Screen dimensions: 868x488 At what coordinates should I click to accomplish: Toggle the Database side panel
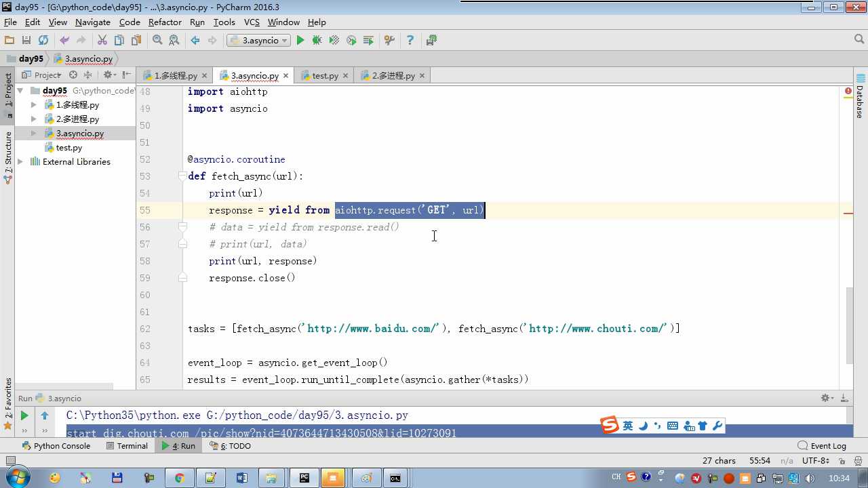click(860, 96)
